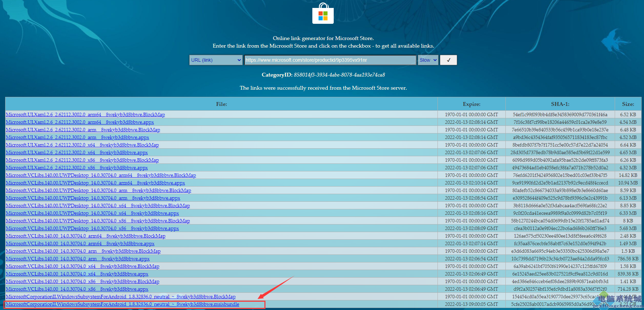This screenshot has height=310, width=644.
Task: Download VCLibs UWPDesktop x86 appx link
Action: pyautogui.click(x=92, y=228)
